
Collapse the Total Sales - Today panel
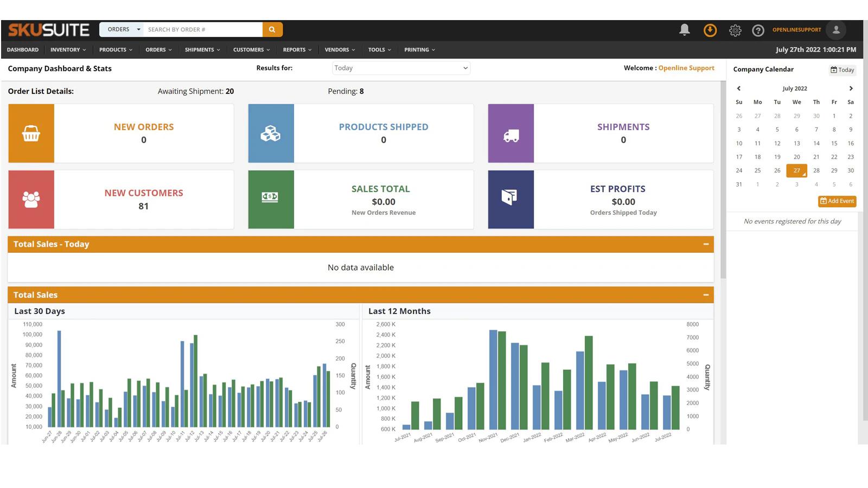click(706, 244)
